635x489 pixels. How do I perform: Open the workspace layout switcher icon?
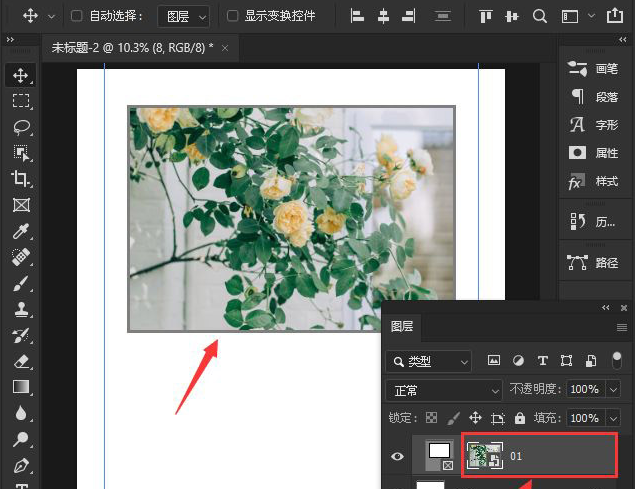pos(569,16)
